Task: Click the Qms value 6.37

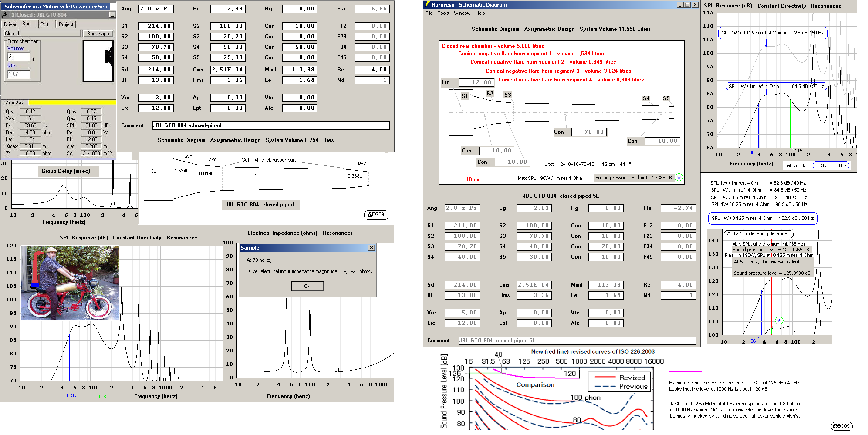Action: tap(91, 111)
